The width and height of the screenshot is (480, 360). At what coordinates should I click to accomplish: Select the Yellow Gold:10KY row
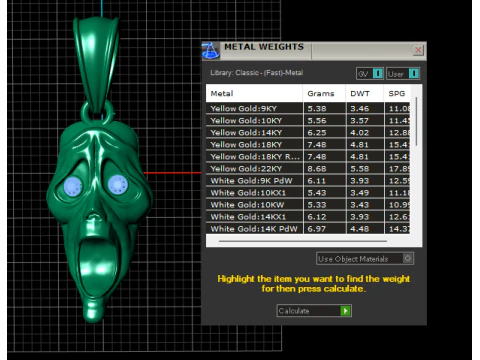[308, 120]
